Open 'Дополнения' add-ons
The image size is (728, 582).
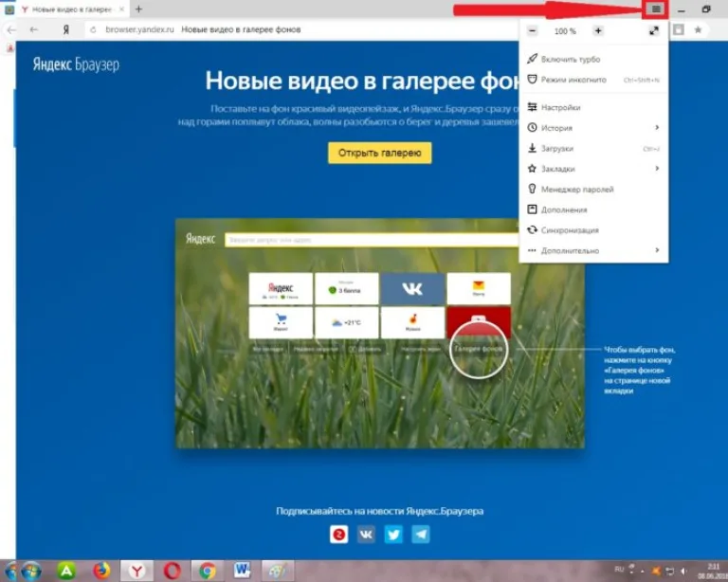coord(593,209)
